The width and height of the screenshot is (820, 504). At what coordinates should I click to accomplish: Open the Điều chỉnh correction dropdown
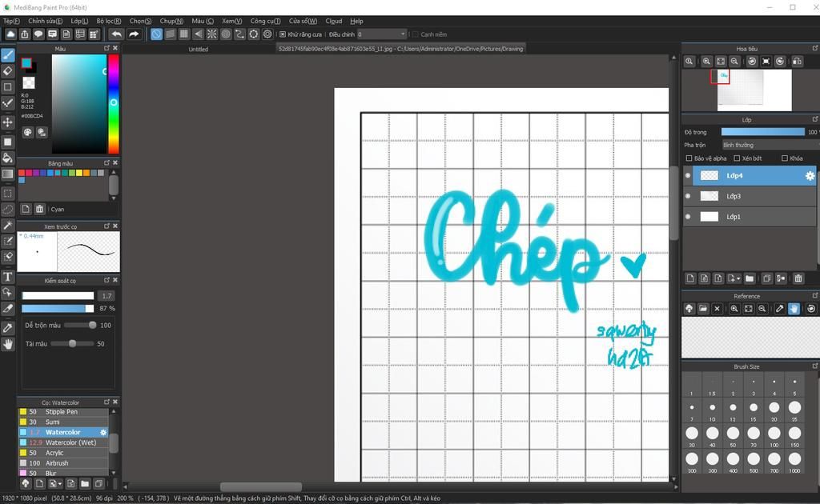pyautogui.click(x=382, y=34)
